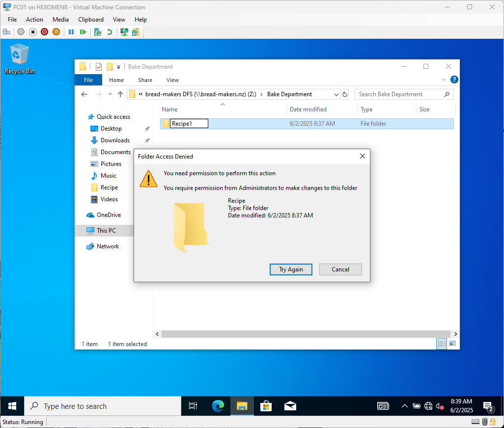This screenshot has width=504, height=428.
Task: Click the horizontal scrollbar right arrow
Action: pyautogui.click(x=455, y=334)
